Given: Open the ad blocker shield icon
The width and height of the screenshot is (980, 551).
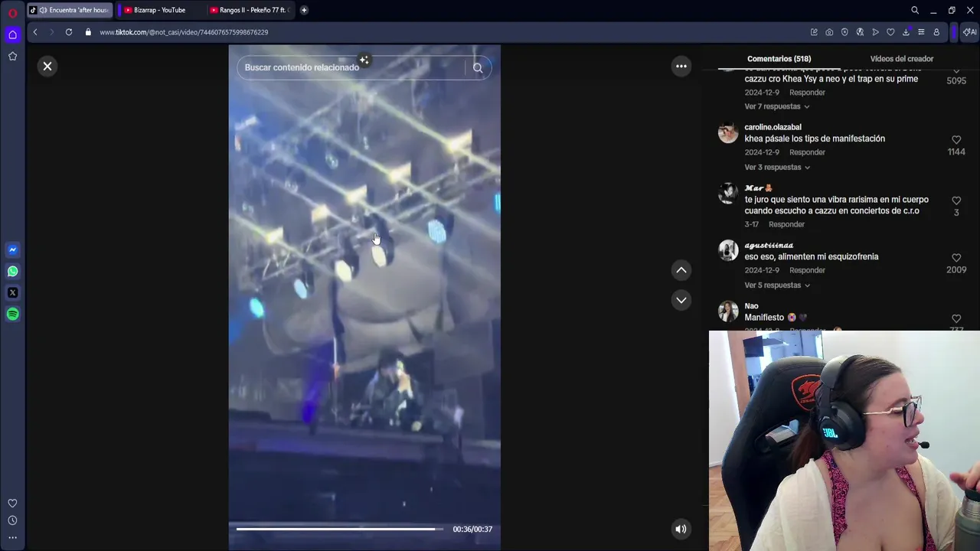Looking at the screenshot, I should (844, 32).
